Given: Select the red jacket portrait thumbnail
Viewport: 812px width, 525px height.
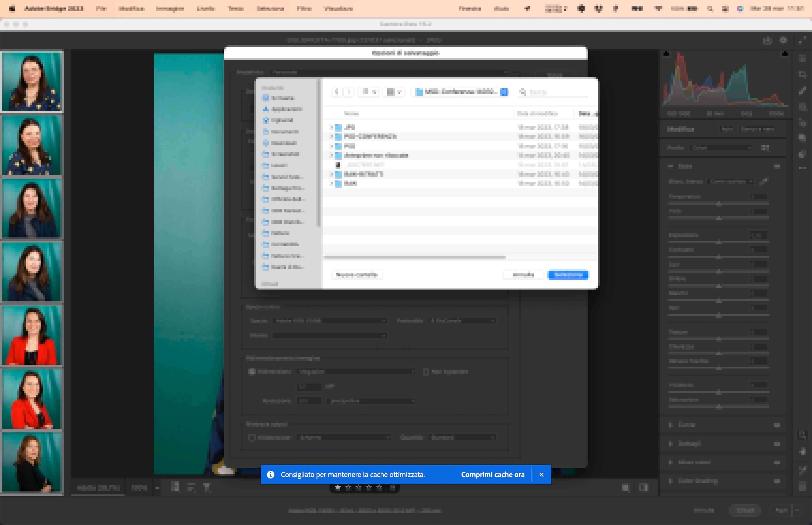Looking at the screenshot, I should pos(32,335).
